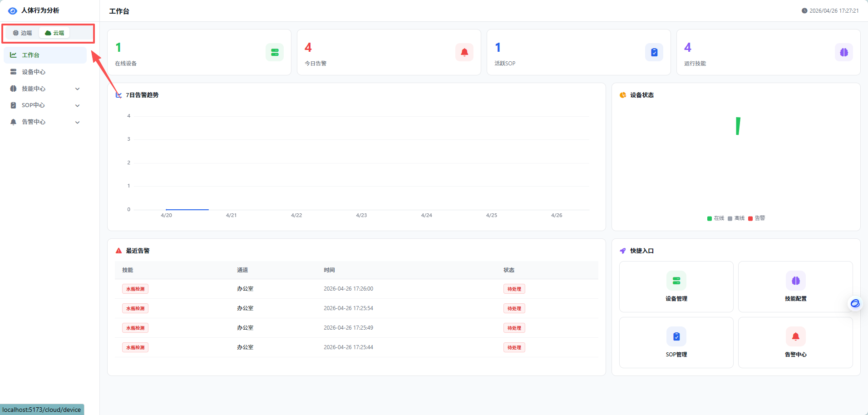Toggle the 离线 legend swatch
The image size is (868, 415).
[x=730, y=218]
